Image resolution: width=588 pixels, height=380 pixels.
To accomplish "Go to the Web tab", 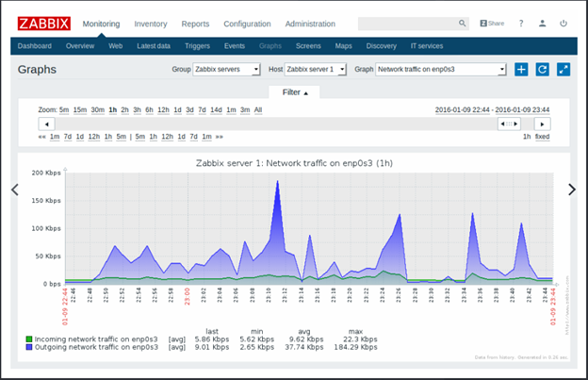I will pyautogui.click(x=116, y=46).
